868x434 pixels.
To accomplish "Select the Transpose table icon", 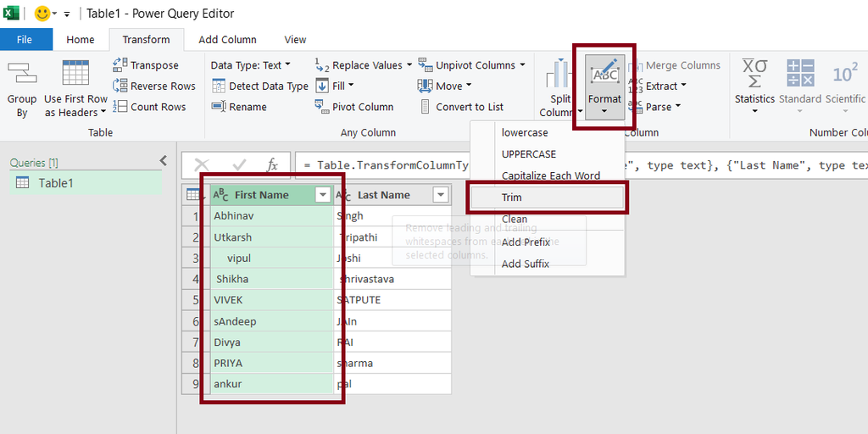I will (120, 64).
